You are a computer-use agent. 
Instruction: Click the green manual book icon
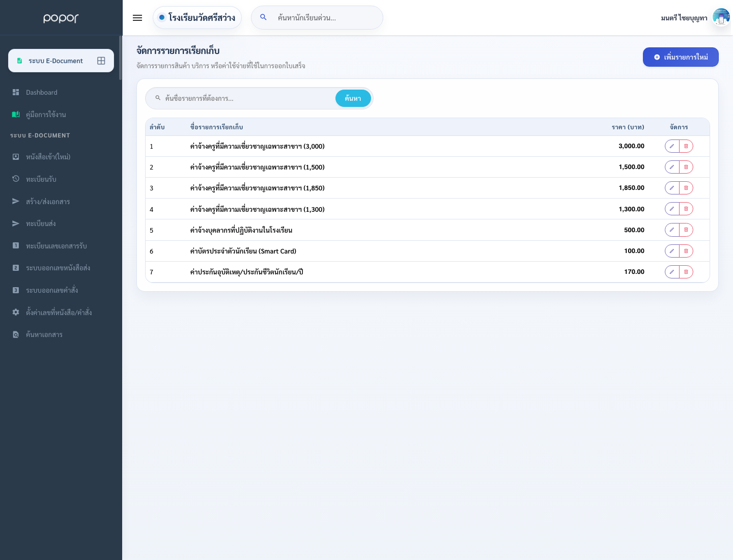(16, 115)
